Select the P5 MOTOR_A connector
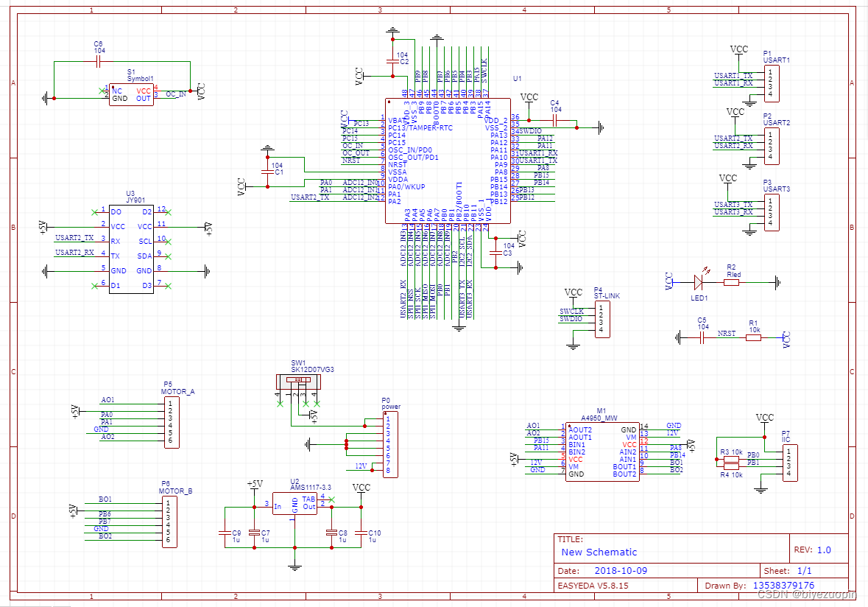 (x=172, y=422)
